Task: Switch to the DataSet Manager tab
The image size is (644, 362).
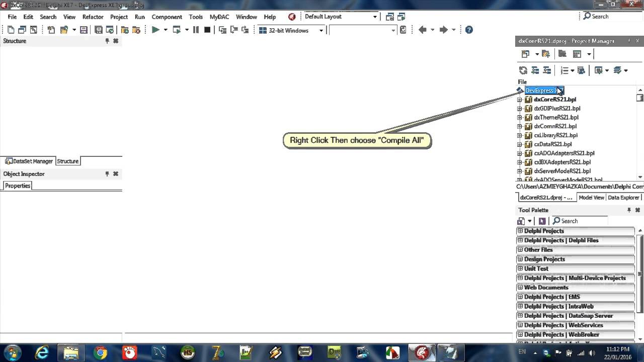Action: [x=29, y=161]
